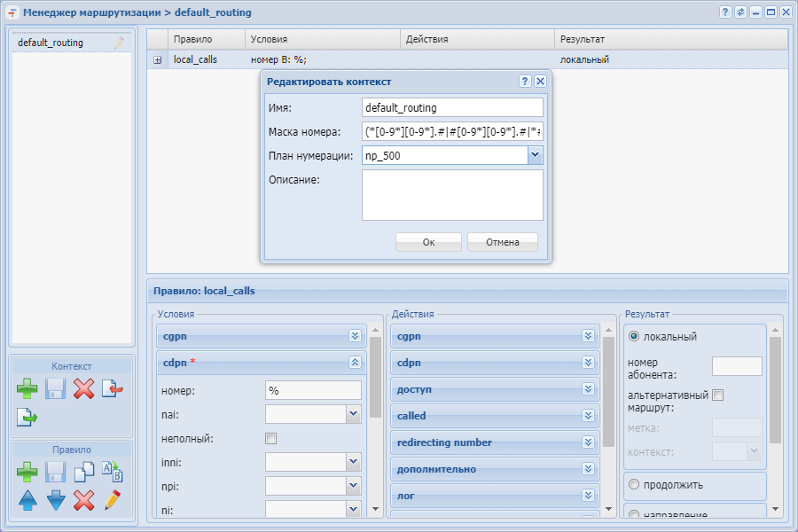Viewport: 798px width, 532px height.
Task: Copy the rule using the duplicate pages icon
Action: 83,472
